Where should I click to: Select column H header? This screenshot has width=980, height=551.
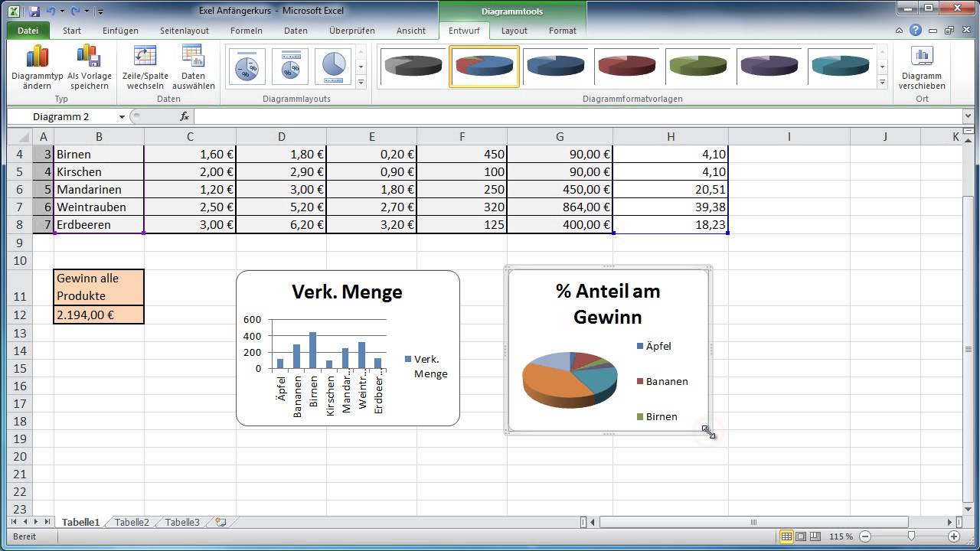click(x=671, y=136)
